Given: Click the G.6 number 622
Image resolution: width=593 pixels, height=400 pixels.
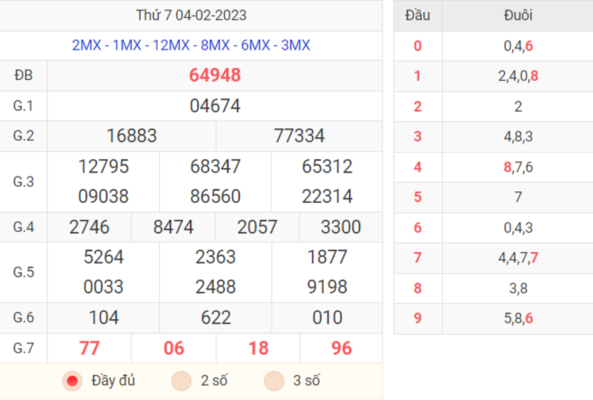Looking at the screenshot, I should point(216,318).
